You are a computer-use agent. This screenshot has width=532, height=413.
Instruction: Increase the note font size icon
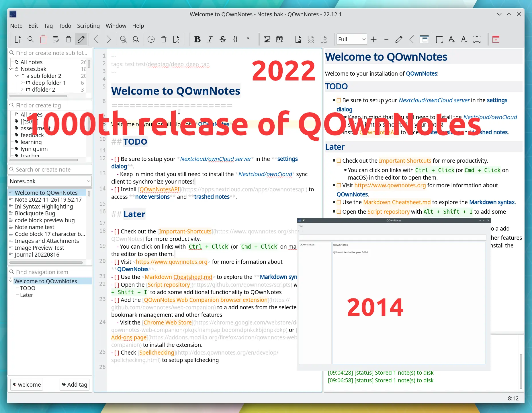[451, 39]
